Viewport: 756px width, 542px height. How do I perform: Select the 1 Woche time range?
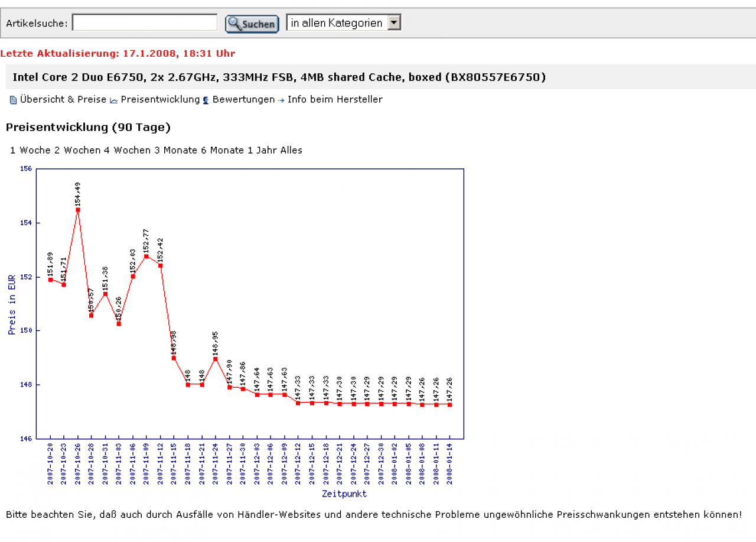pyautogui.click(x=31, y=150)
